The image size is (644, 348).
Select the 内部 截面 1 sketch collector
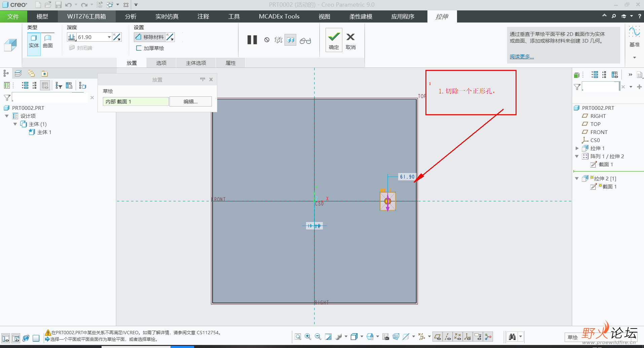[136, 101]
